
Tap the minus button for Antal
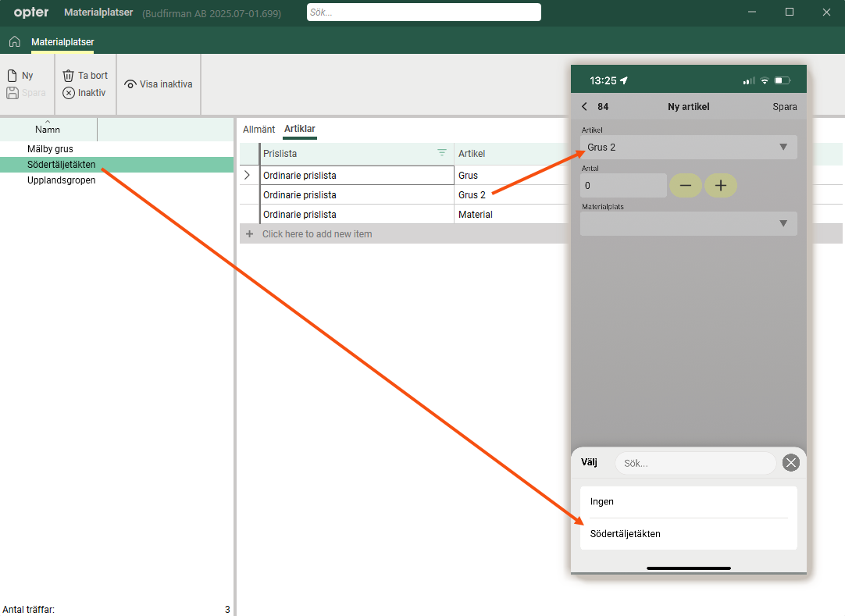(x=686, y=186)
